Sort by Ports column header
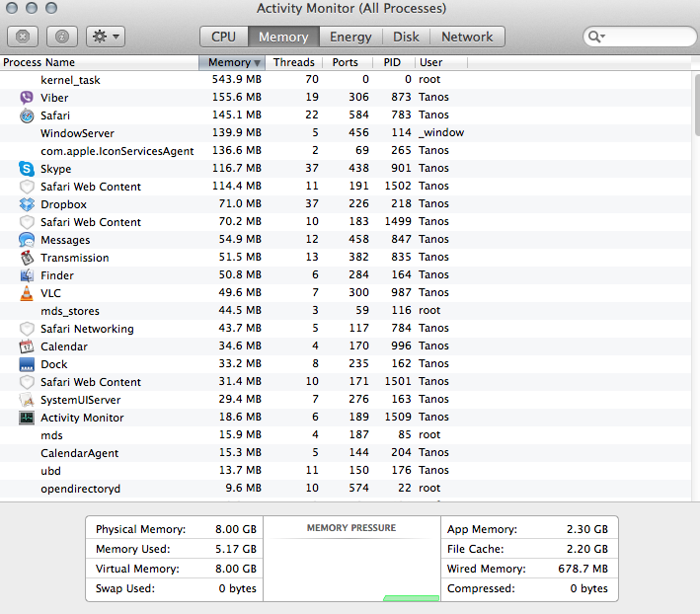700x614 pixels. [x=346, y=62]
